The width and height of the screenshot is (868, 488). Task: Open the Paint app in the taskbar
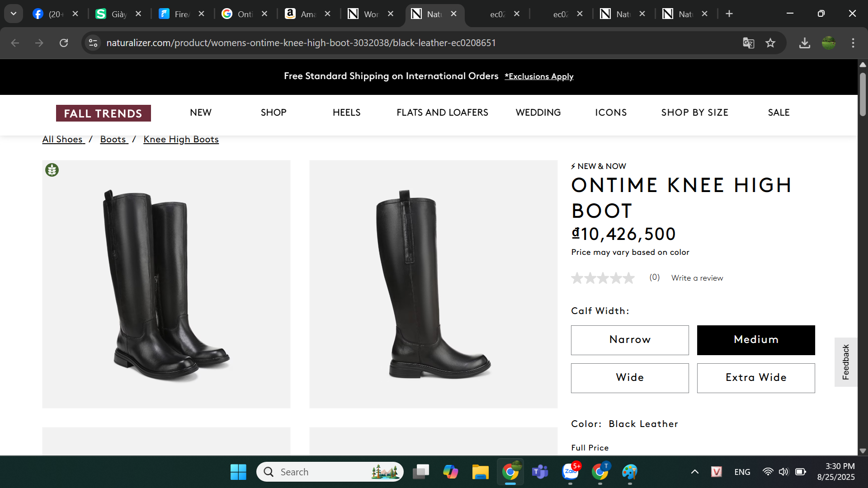(x=629, y=472)
